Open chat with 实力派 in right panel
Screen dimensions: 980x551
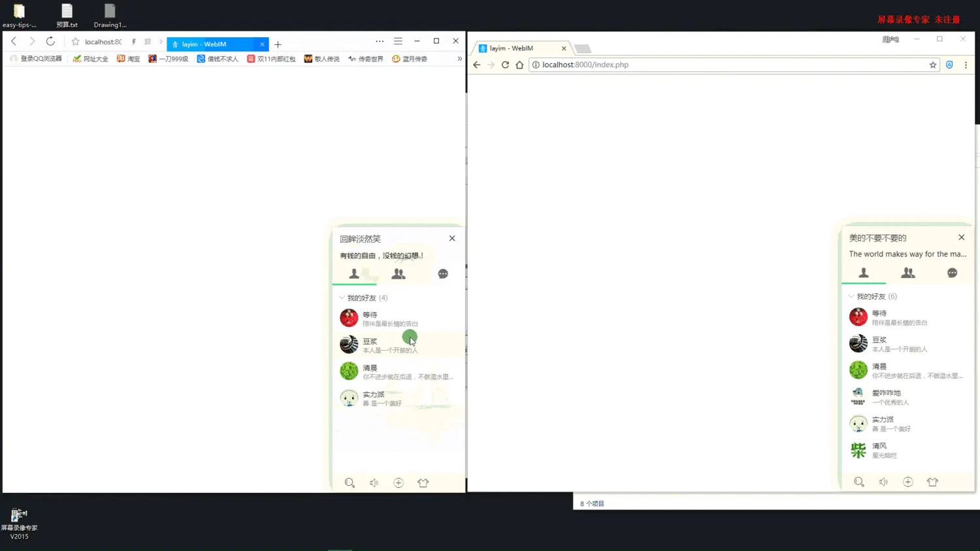908,424
